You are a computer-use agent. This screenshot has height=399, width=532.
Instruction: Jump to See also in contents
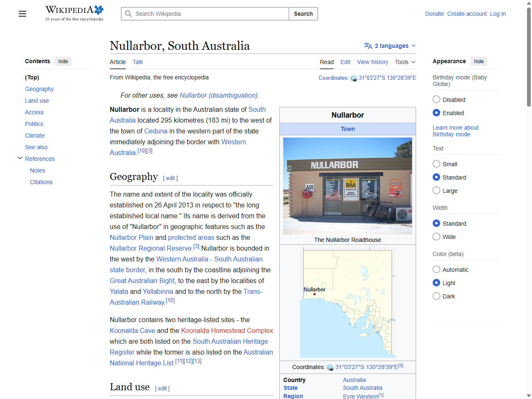pos(36,147)
